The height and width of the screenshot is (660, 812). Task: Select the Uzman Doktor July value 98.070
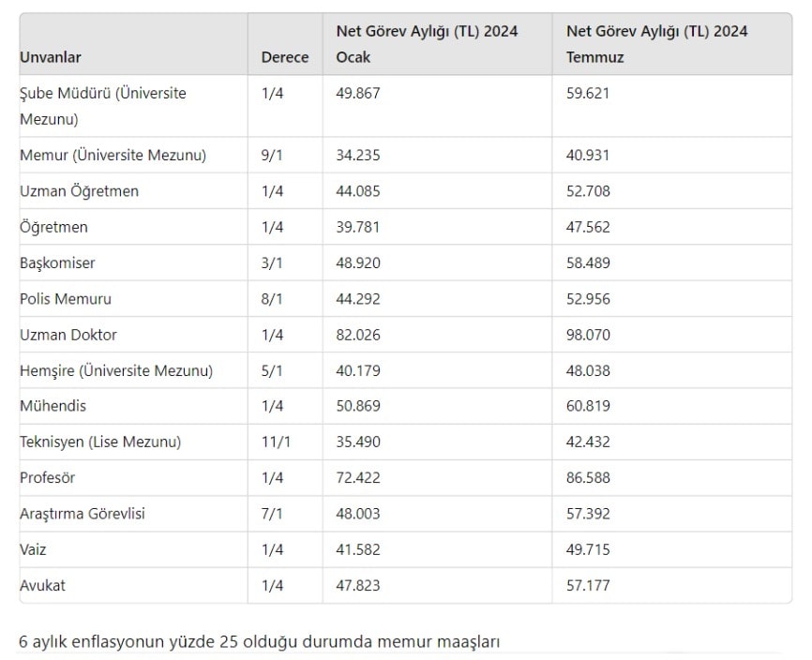click(588, 335)
